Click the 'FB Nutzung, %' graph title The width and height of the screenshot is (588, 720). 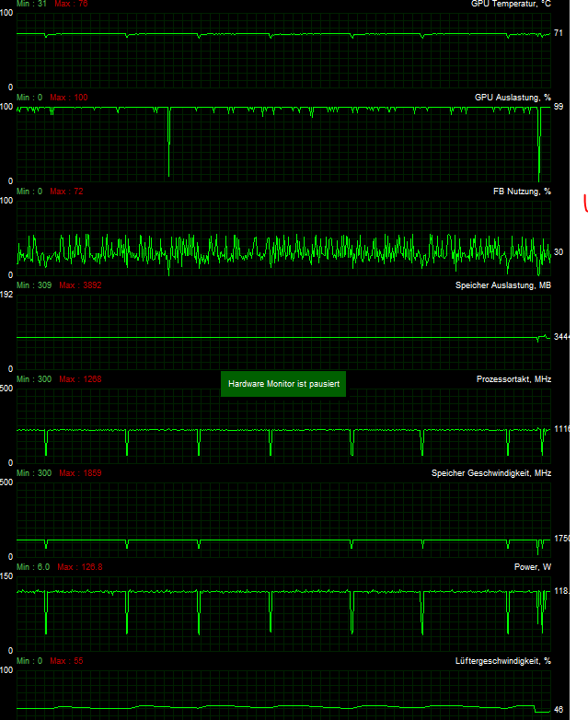click(x=522, y=192)
